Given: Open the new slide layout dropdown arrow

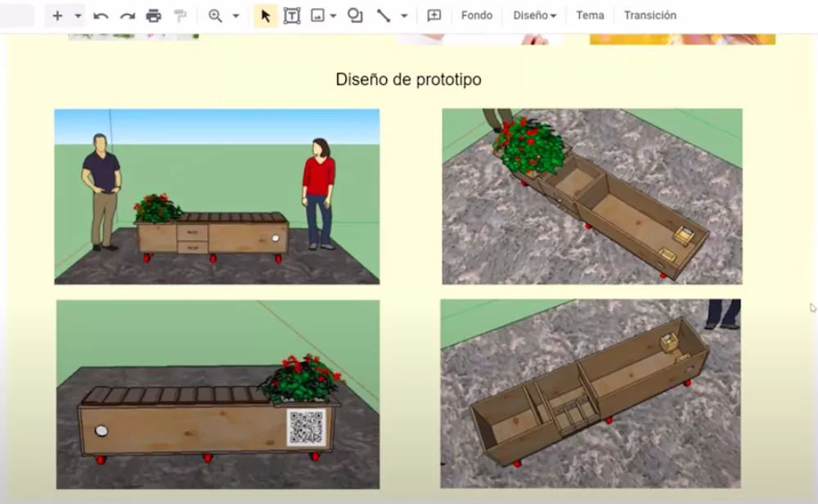Looking at the screenshot, I should (x=78, y=16).
